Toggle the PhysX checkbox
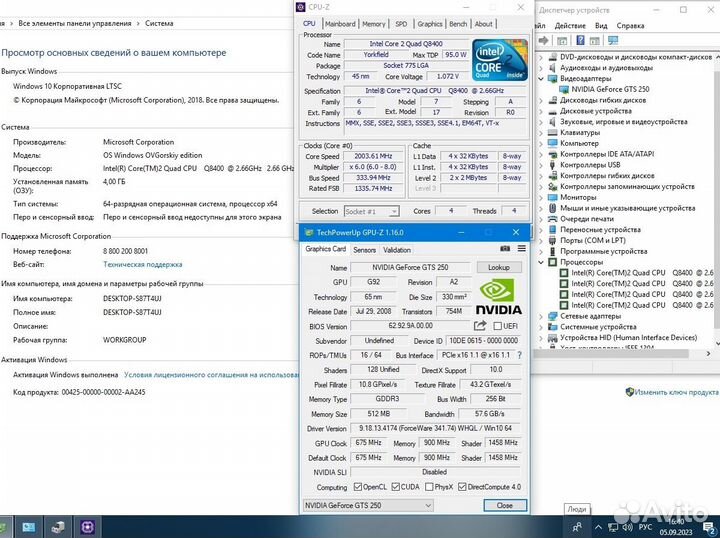Image resolution: width=720 pixels, height=538 pixels. tap(429, 487)
